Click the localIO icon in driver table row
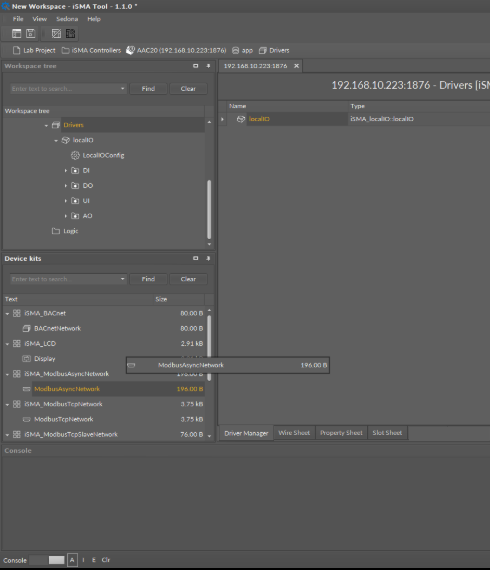 241,119
